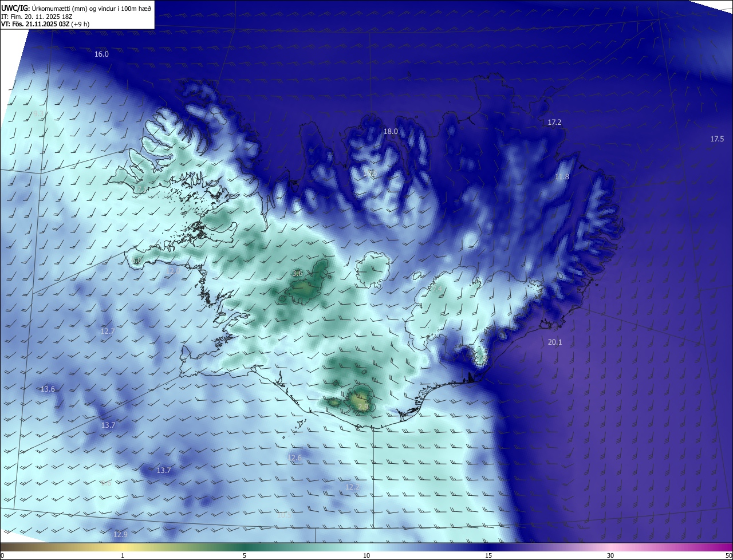Click the 13.6 value label on the map

point(48,389)
